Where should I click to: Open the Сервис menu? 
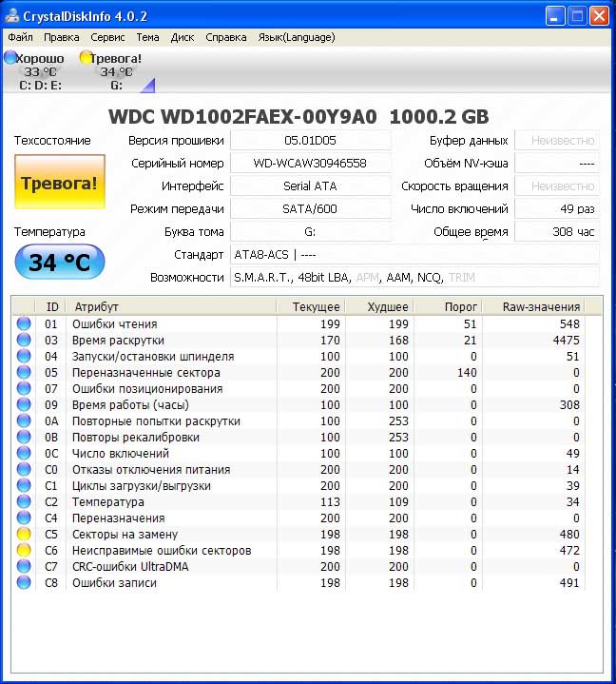(107, 37)
